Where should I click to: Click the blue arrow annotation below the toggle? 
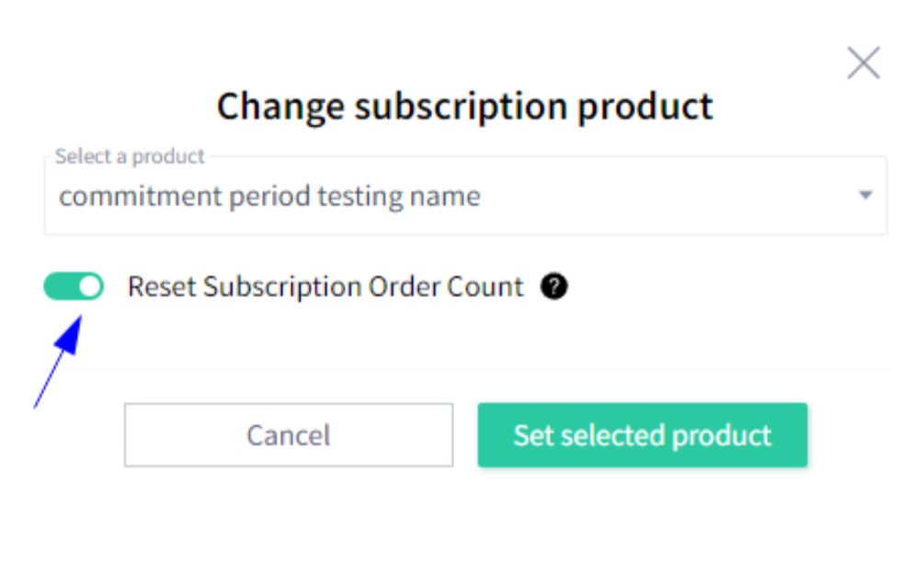point(58,361)
